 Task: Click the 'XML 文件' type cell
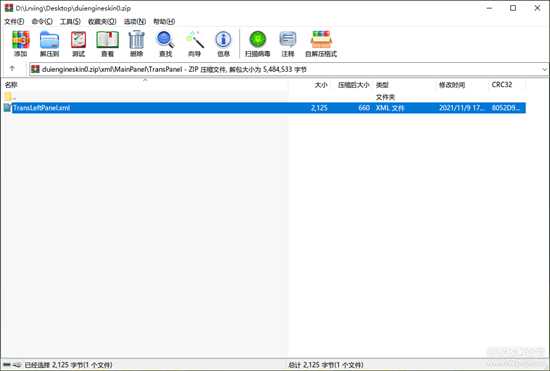click(390, 108)
